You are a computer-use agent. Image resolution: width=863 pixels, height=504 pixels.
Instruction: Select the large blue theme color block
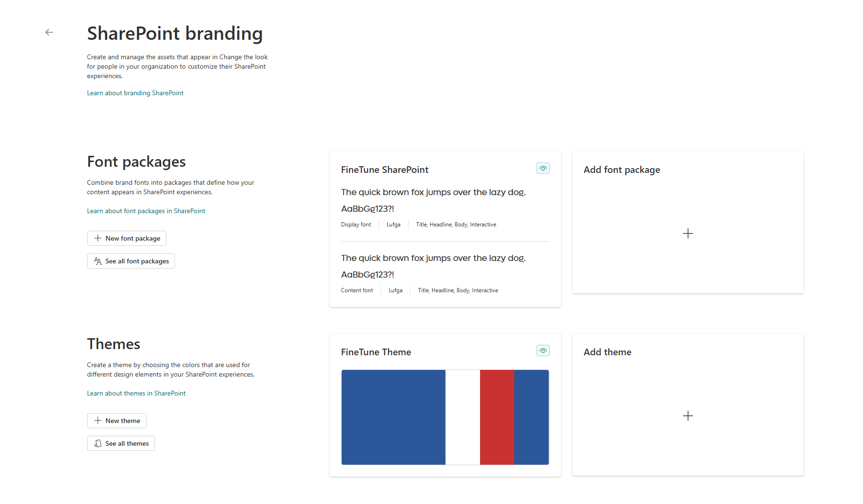click(393, 417)
